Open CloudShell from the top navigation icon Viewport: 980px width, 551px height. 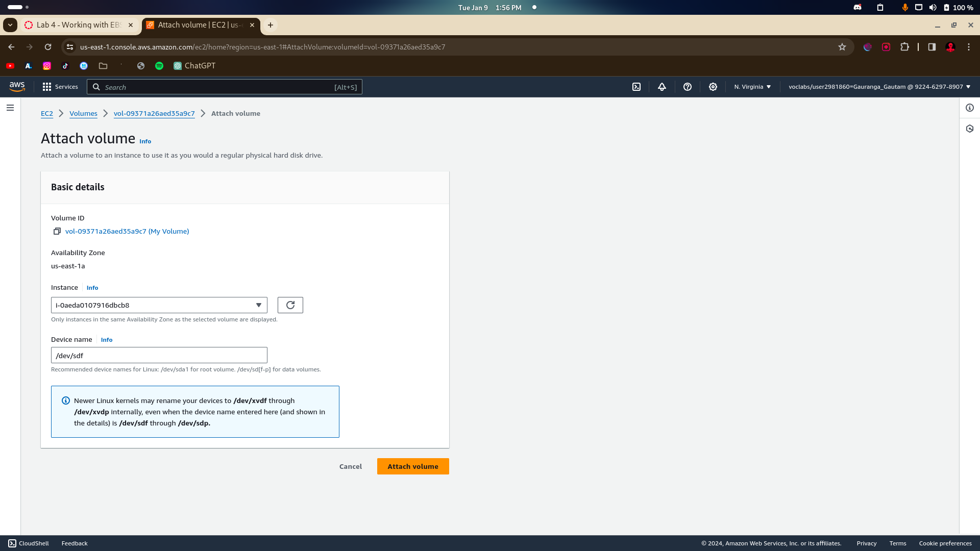point(636,87)
